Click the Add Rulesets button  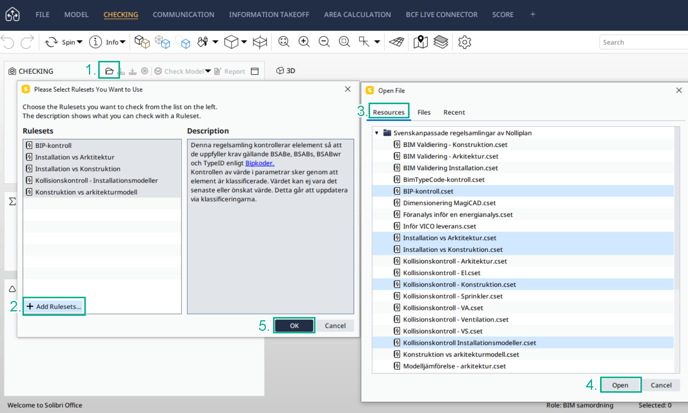pyautogui.click(x=54, y=306)
